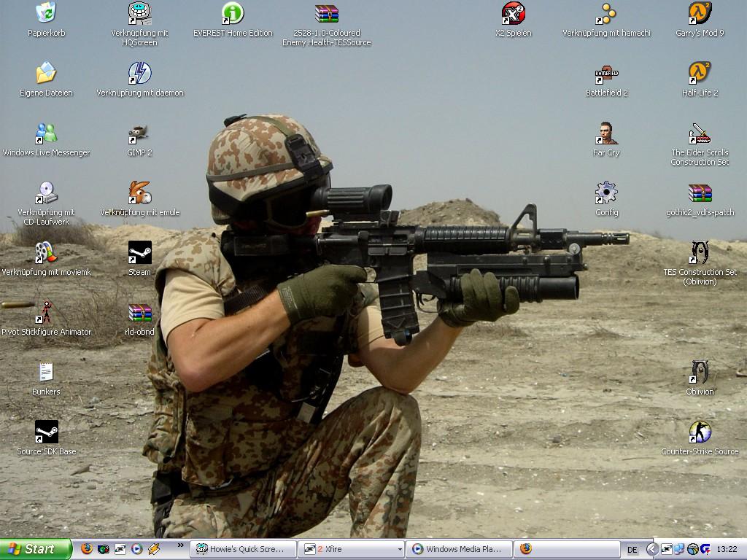This screenshot has height=560, width=747.
Task: Switch to Windows Media Player taskbar button
Action: [460, 549]
